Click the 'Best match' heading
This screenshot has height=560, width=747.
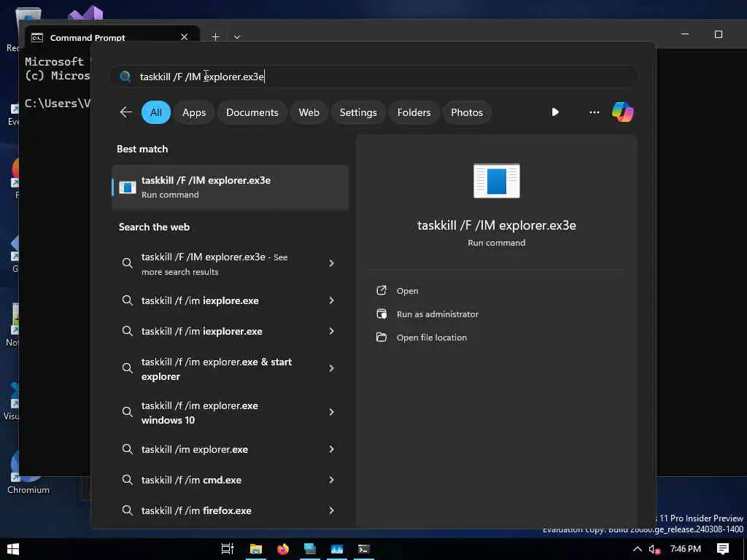142,149
